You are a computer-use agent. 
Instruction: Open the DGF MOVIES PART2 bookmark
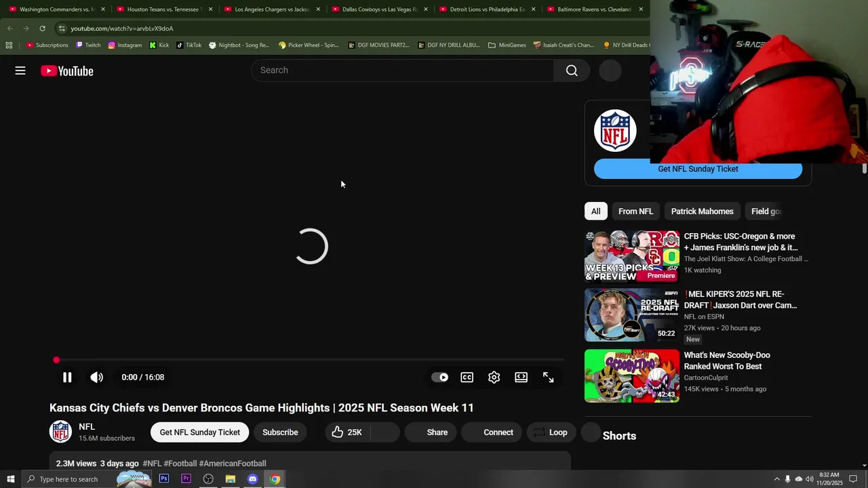pyautogui.click(x=378, y=45)
